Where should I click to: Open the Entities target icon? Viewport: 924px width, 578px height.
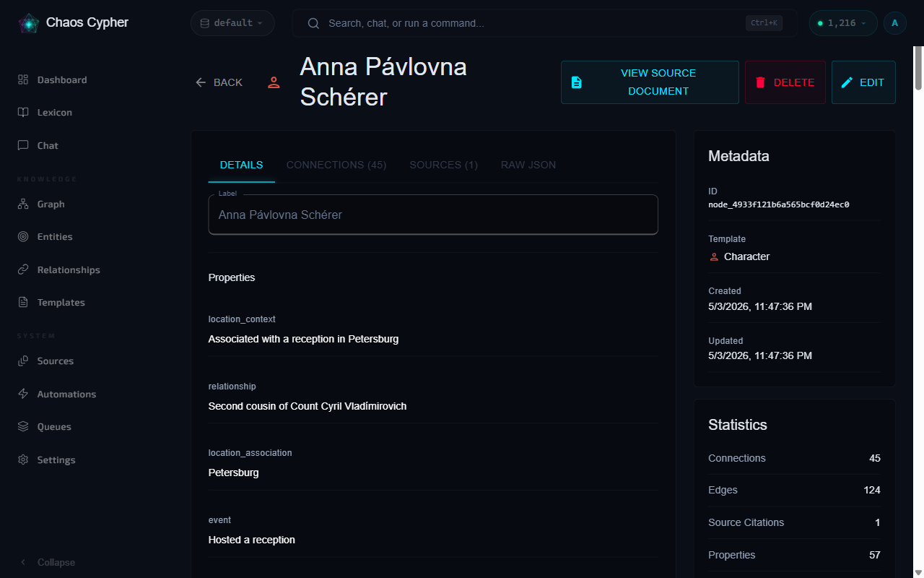tap(23, 237)
